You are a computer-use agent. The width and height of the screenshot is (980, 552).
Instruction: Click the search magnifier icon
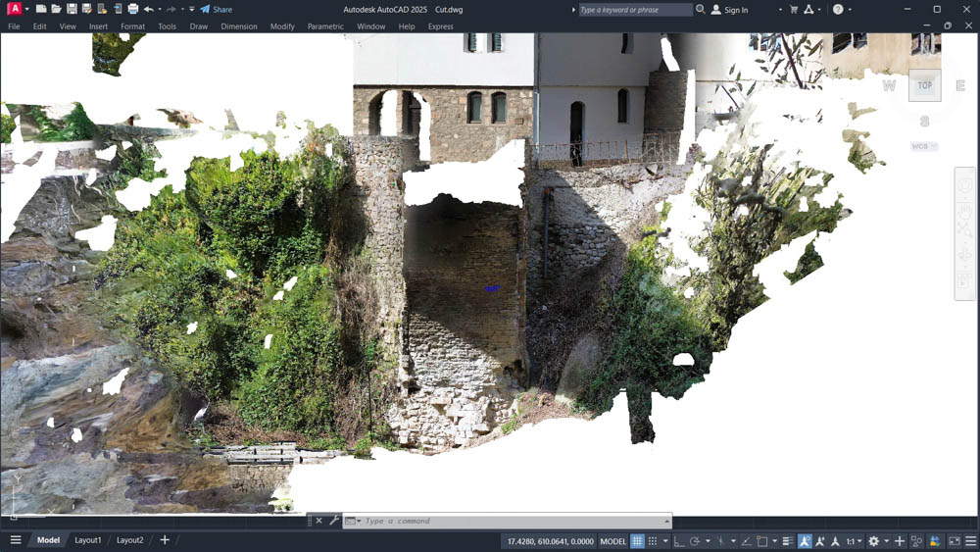click(701, 10)
